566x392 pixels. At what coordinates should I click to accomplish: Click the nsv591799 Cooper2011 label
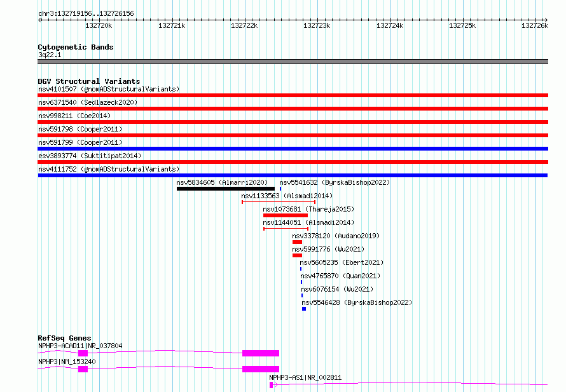pyautogui.click(x=80, y=142)
